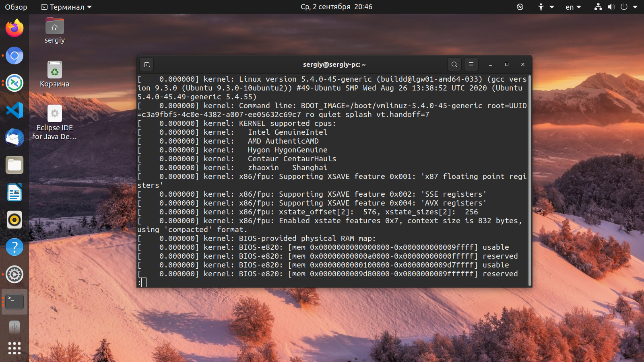This screenshot has width=644, height=362.
Task: Minimize the terminal window
Action: [x=491, y=64]
